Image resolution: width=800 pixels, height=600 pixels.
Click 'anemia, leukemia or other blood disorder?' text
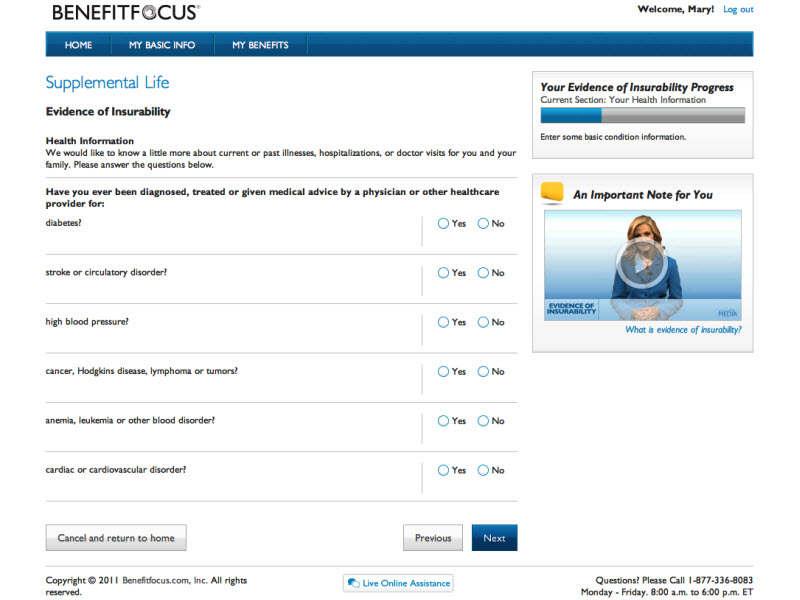130,420
